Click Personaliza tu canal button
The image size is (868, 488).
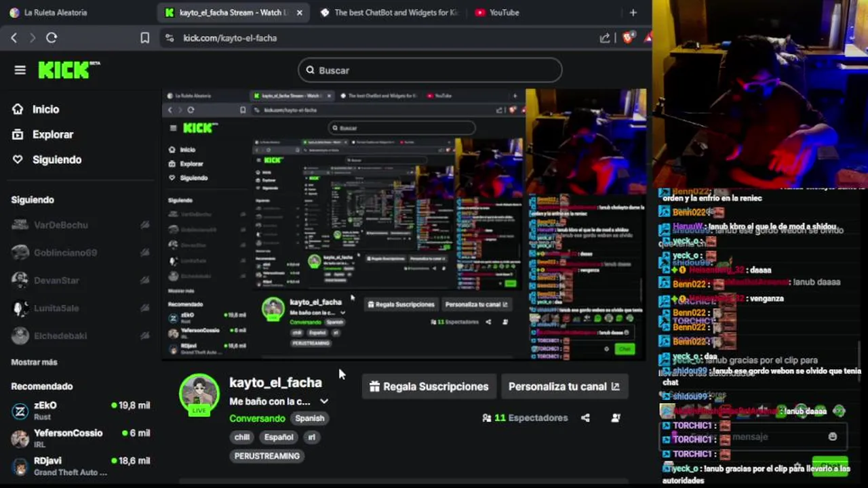(x=564, y=386)
